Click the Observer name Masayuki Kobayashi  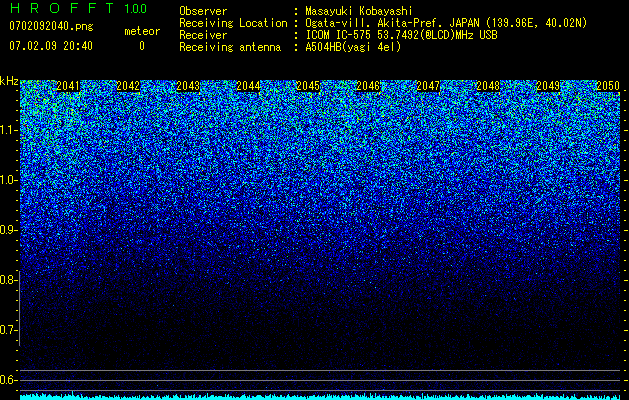tap(359, 11)
